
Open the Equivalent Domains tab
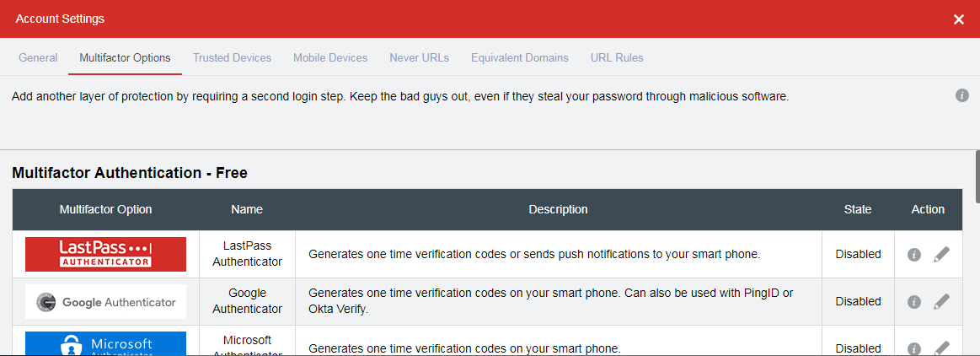[520, 57]
